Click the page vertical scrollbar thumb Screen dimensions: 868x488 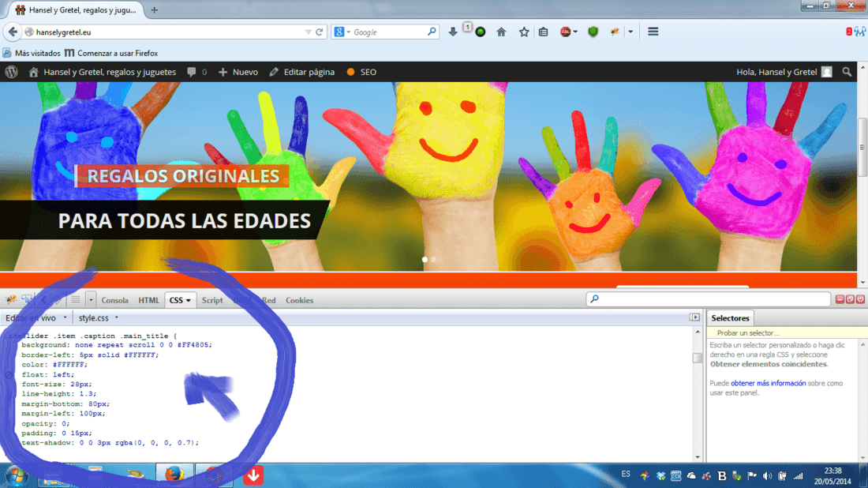tap(862, 148)
